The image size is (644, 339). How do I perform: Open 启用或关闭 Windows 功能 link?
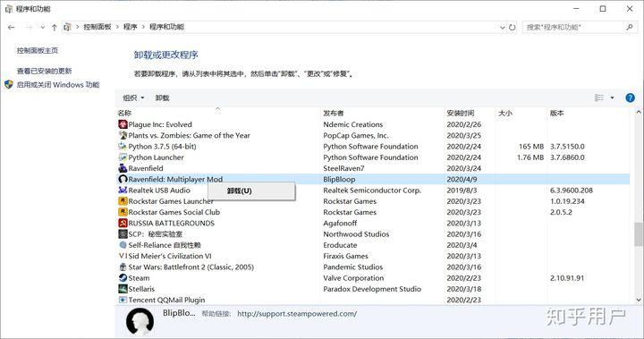click(58, 85)
